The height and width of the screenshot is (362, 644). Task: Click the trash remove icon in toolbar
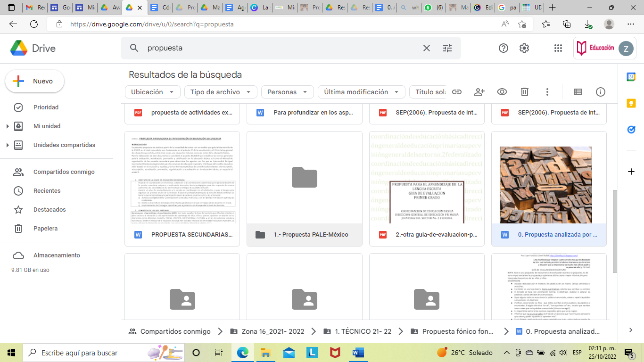tap(525, 92)
